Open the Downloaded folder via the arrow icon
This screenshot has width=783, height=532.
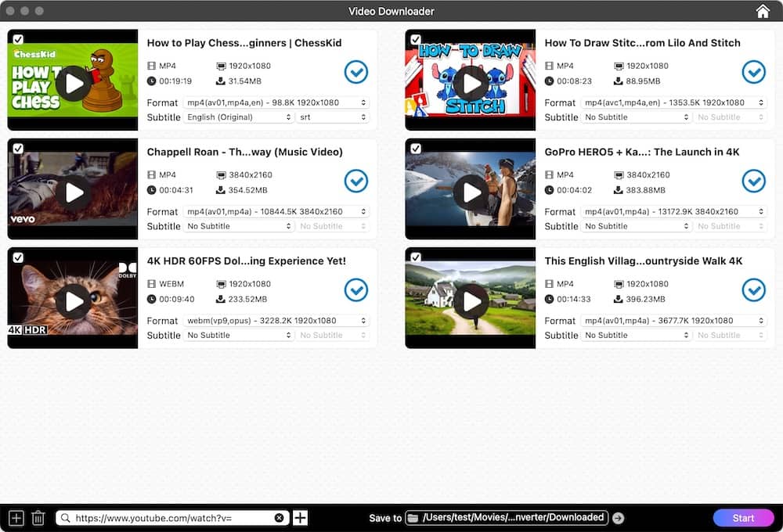click(x=618, y=517)
